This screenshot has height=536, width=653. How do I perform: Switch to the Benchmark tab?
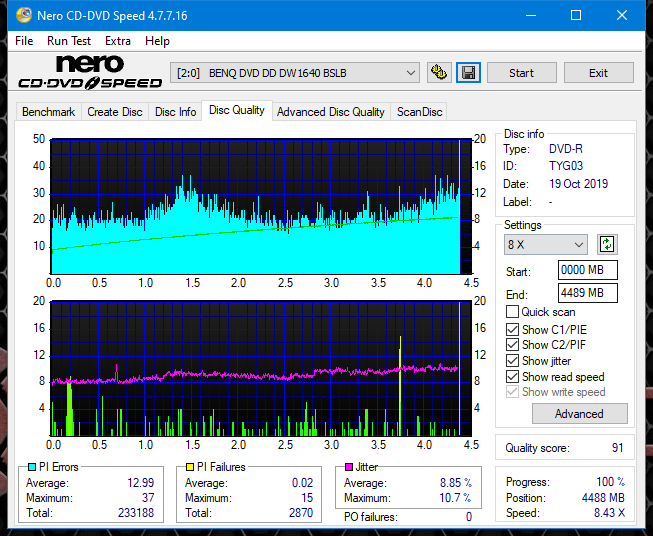click(x=49, y=112)
